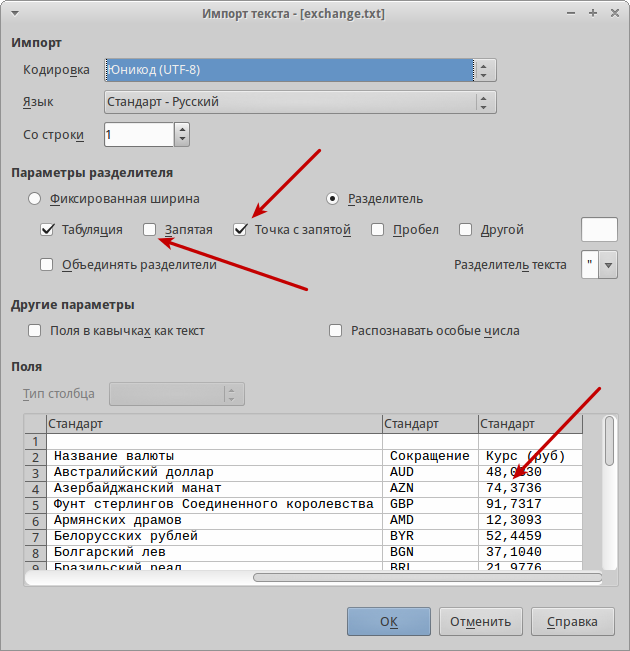Expand the Разделитель текста dropdown arrow

[x=608, y=265]
